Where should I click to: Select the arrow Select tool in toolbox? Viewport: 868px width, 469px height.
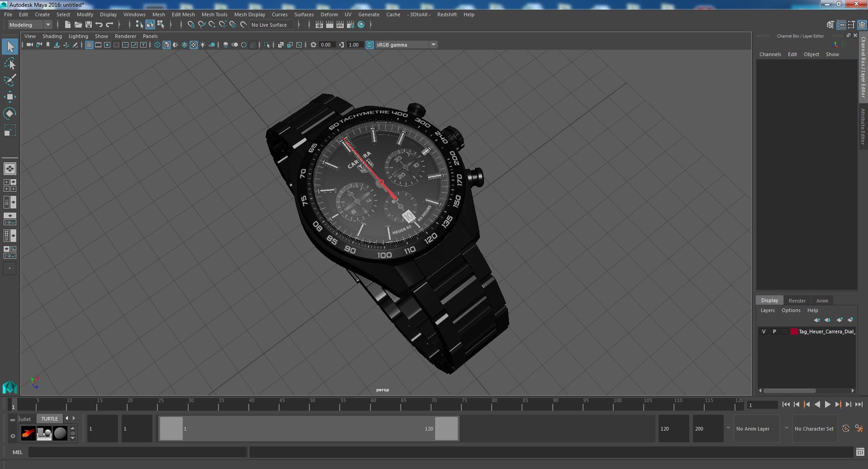tap(10, 47)
